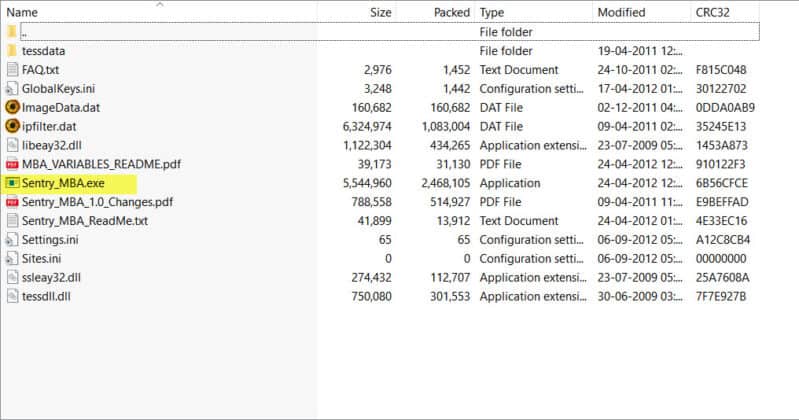Sort files by Size column header

coord(380,13)
